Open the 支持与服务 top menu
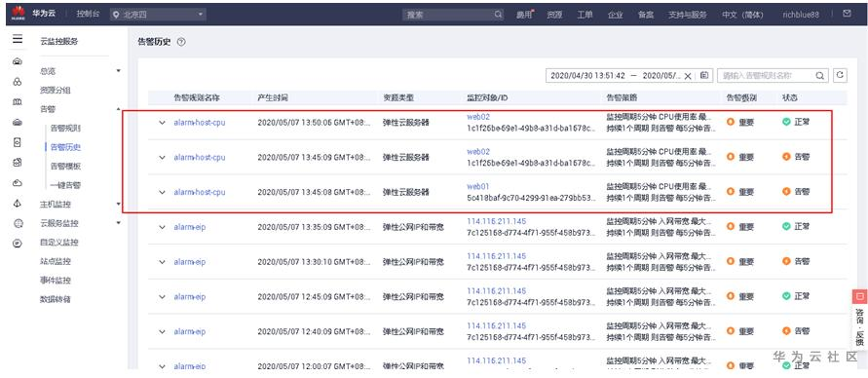Image resolution: width=868 pixels, height=378 pixels. point(687,15)
